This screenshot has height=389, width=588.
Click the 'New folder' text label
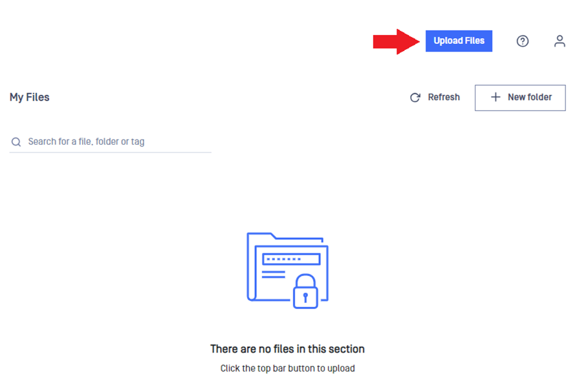[x=530, y=97]
